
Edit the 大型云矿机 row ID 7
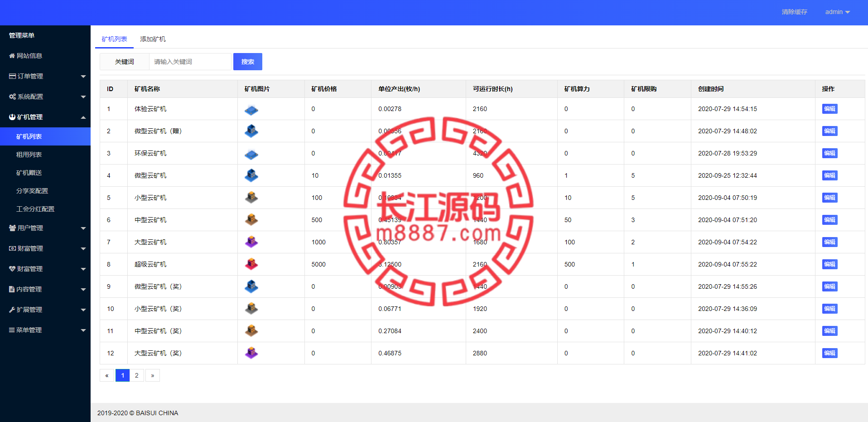point(829,242)
